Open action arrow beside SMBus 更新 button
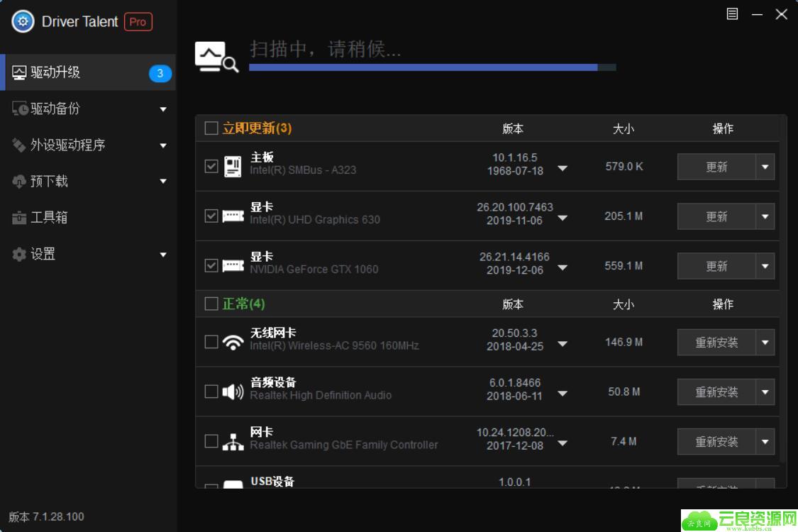 pos(765,167)
